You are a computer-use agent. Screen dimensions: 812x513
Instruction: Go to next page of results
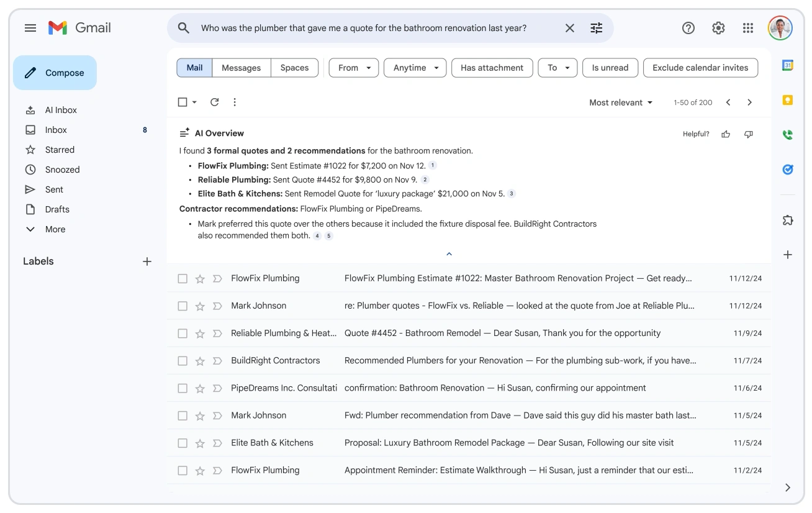point(749,102)
